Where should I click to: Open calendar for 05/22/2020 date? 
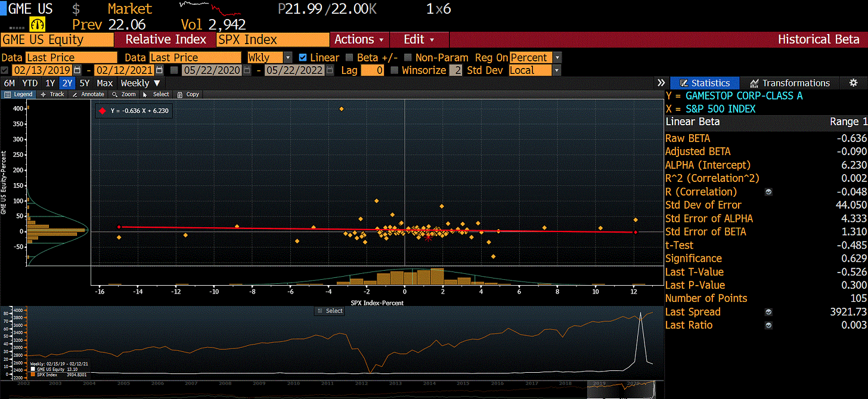click(x=246, y=70)
